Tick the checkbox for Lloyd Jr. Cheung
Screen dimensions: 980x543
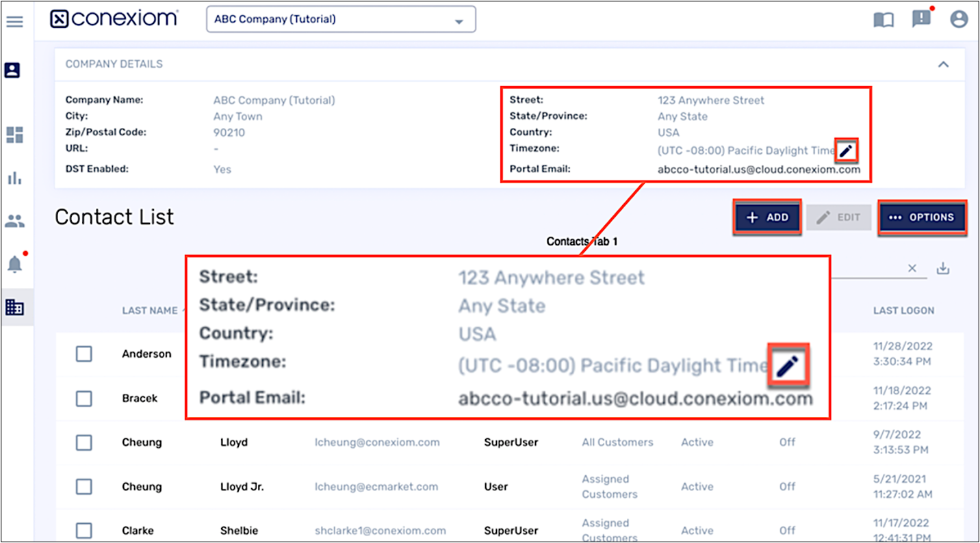pos(83,487)
